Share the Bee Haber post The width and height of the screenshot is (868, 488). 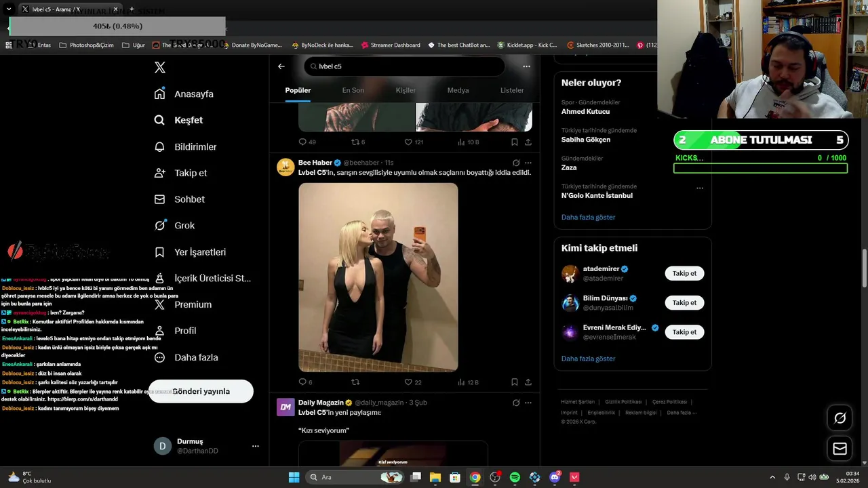tap(528, 382)
